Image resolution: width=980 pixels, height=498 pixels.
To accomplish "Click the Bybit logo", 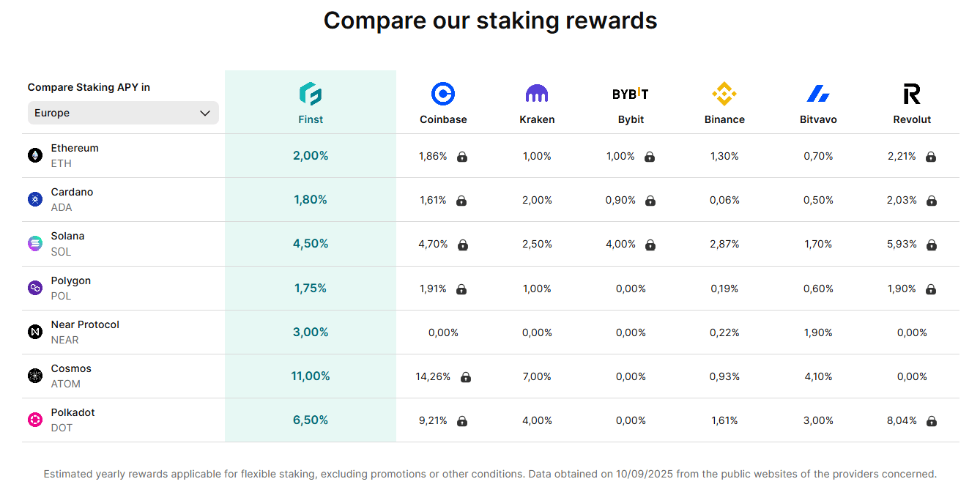I will pyautogui.click(x=631, y=94).
